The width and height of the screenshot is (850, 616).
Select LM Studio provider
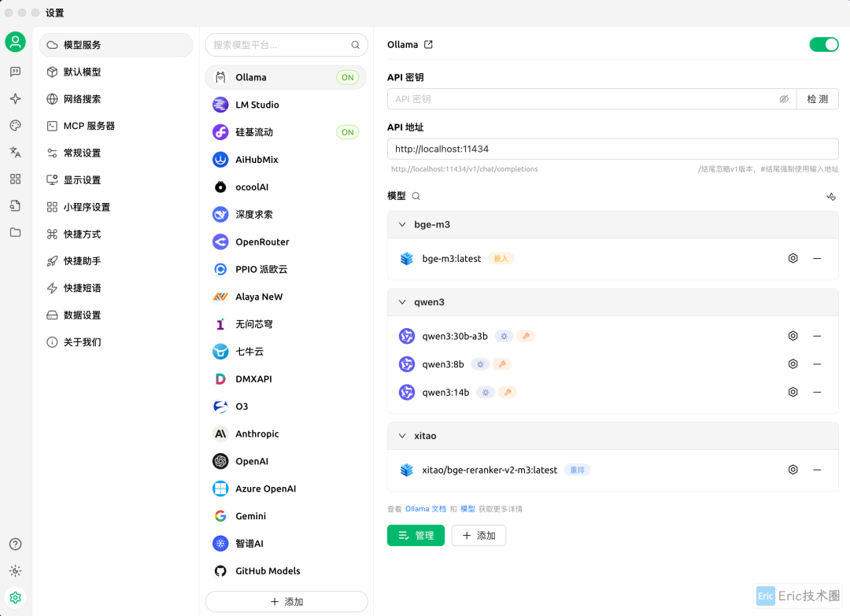pyautogui.click(x=286, y=105)
